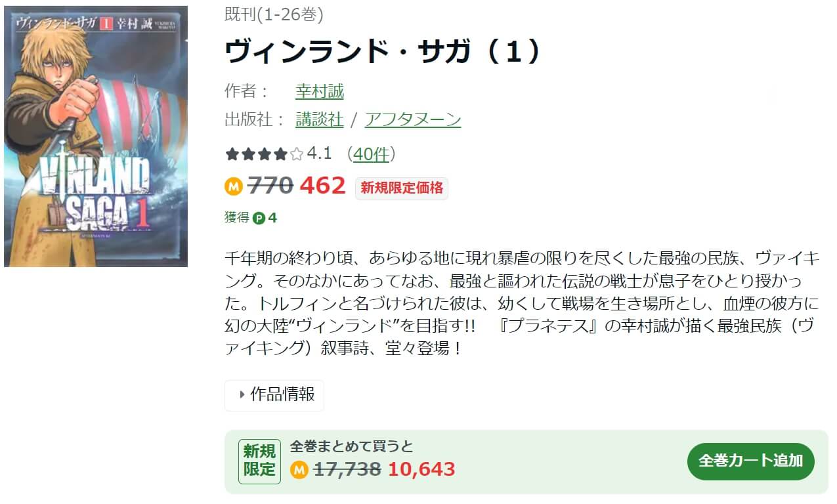Click the empty fifth star in the rating

point(296,155)
